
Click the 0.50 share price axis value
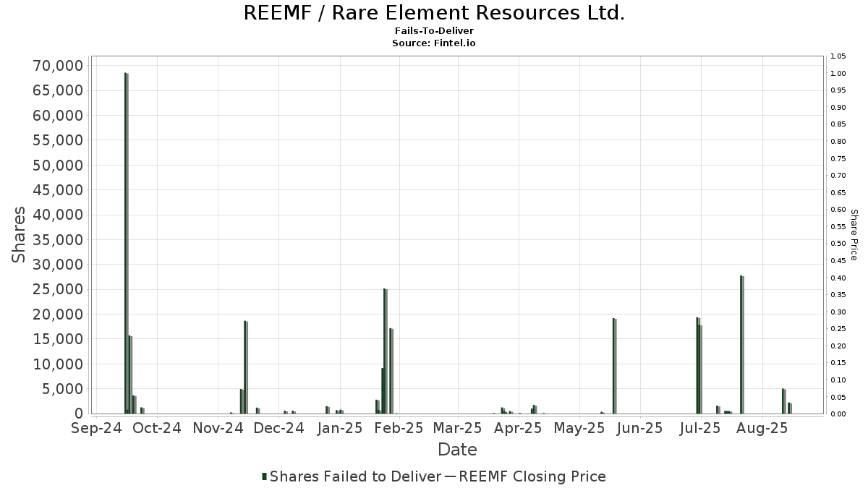coord(838,244)
